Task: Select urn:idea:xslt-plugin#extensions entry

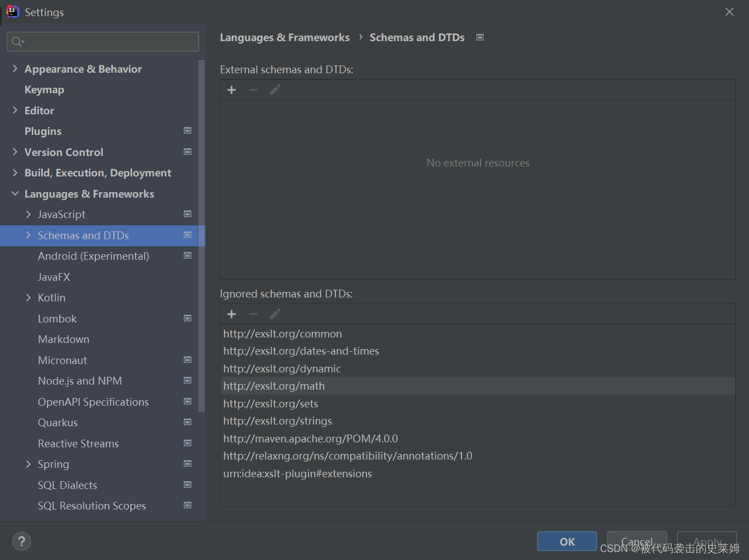Action: 477,473
